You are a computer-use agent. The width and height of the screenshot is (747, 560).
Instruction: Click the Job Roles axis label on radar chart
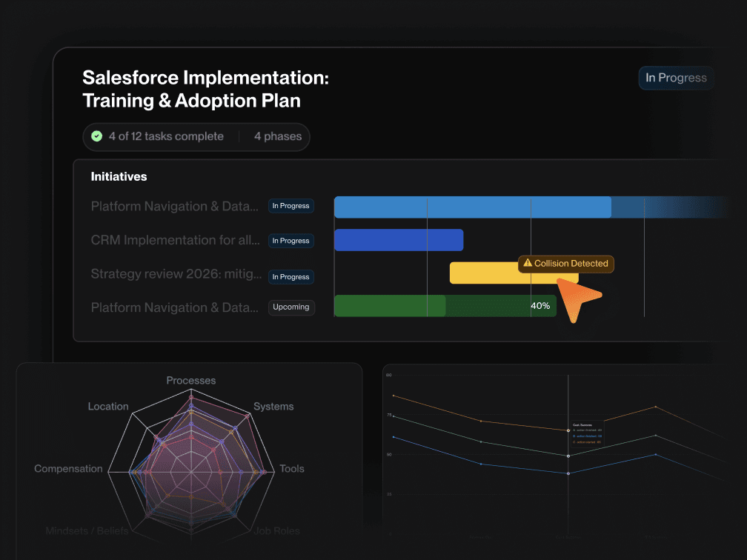(277, 531)
